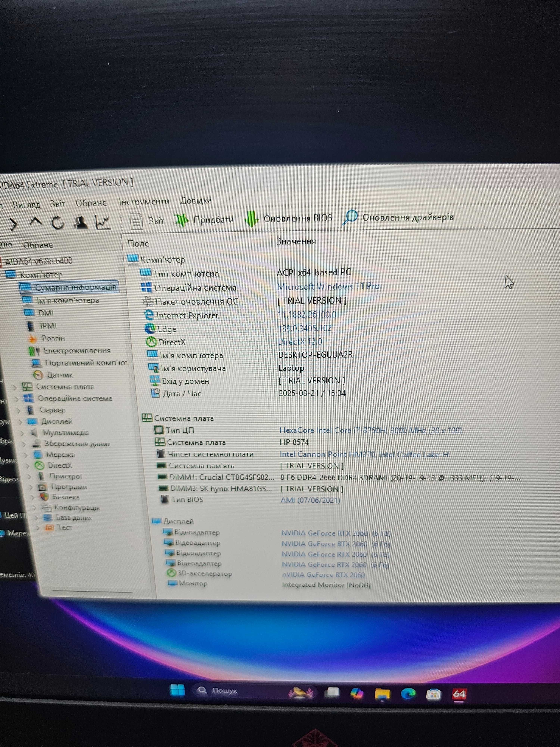Select Портативний комп'ютер tree item
Screen dimensions: 560x747
(86, 363)
